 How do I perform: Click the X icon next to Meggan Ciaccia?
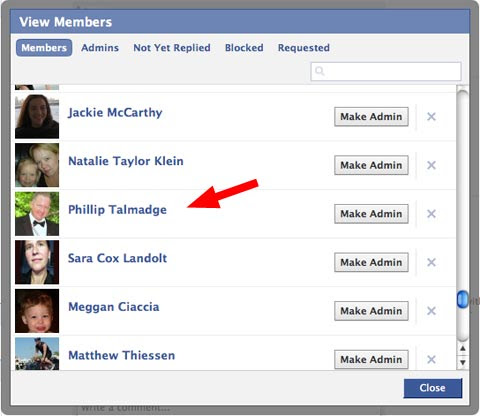[x=431, y=311]
